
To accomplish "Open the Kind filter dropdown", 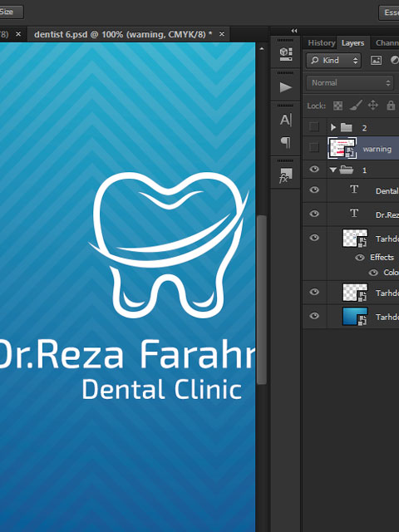I will click(x=333, y=61).
